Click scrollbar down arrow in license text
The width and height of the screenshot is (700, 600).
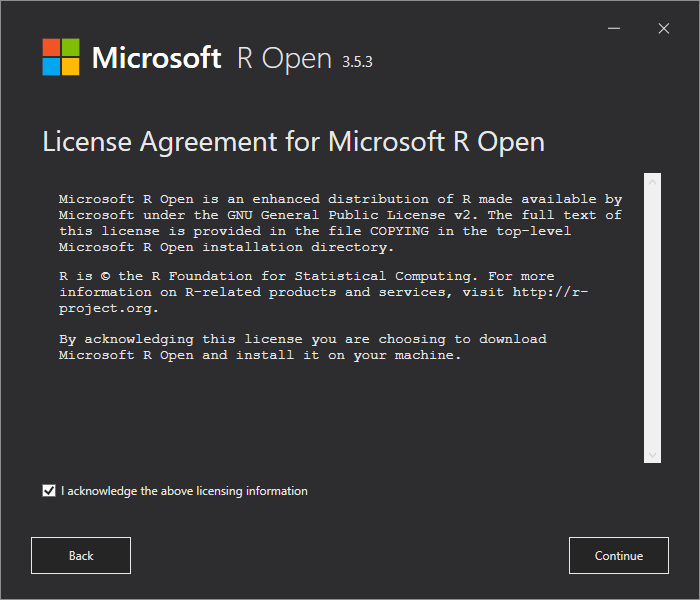(652, 455)
